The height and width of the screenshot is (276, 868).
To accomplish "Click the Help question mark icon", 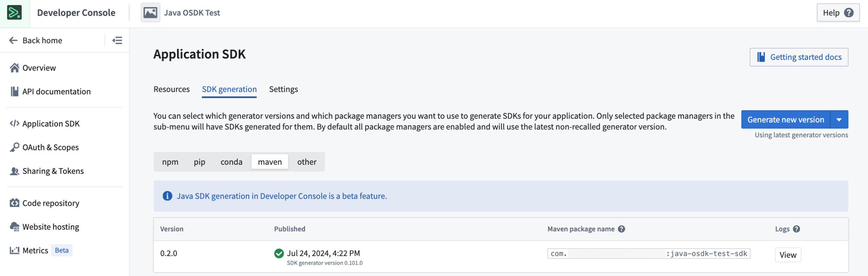I will pos(849,13).
